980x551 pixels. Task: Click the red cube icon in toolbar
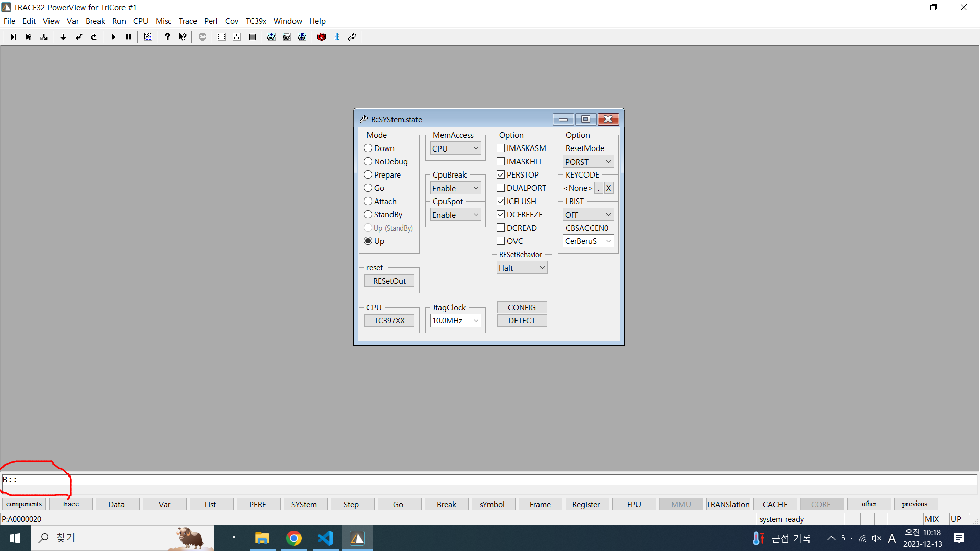322,37
